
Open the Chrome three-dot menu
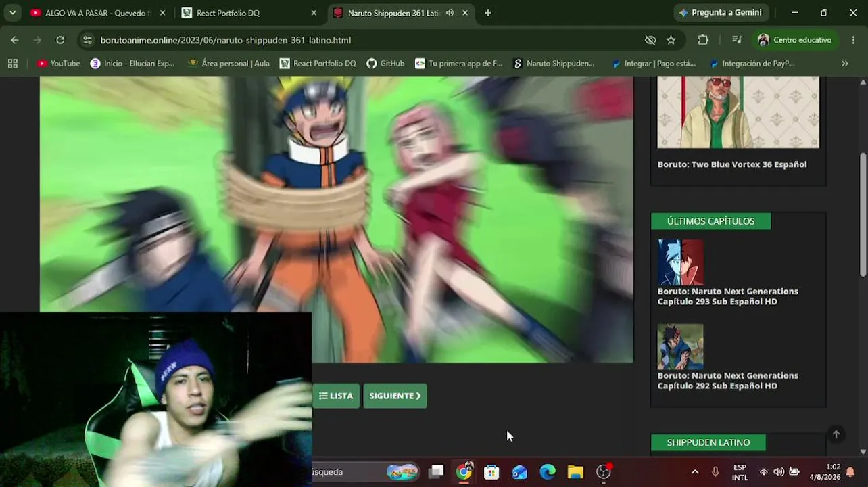[x=853, y=40]
